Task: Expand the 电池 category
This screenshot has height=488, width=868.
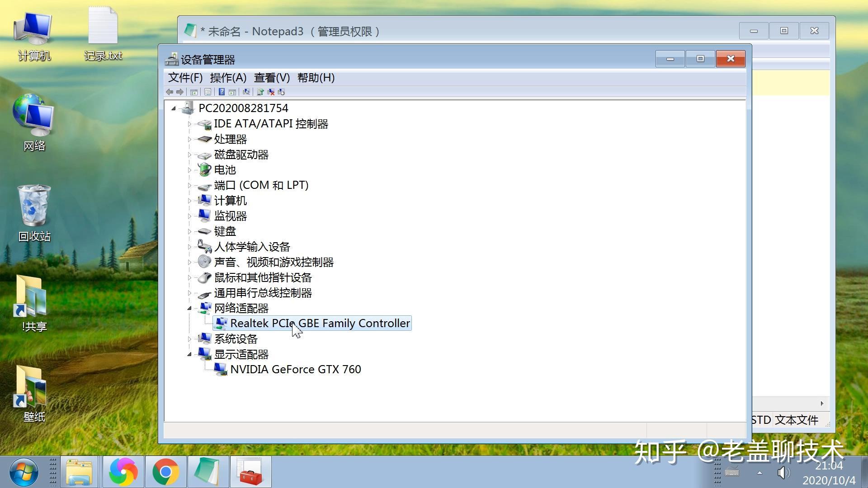Action: pyautogui.click(x=189, y=170)
